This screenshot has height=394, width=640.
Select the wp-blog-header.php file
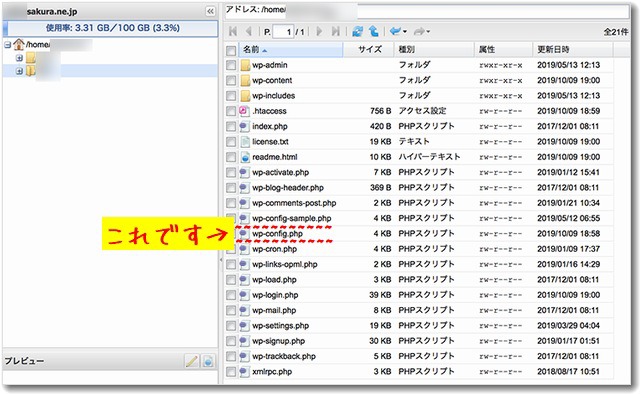[x=288, y=188]
